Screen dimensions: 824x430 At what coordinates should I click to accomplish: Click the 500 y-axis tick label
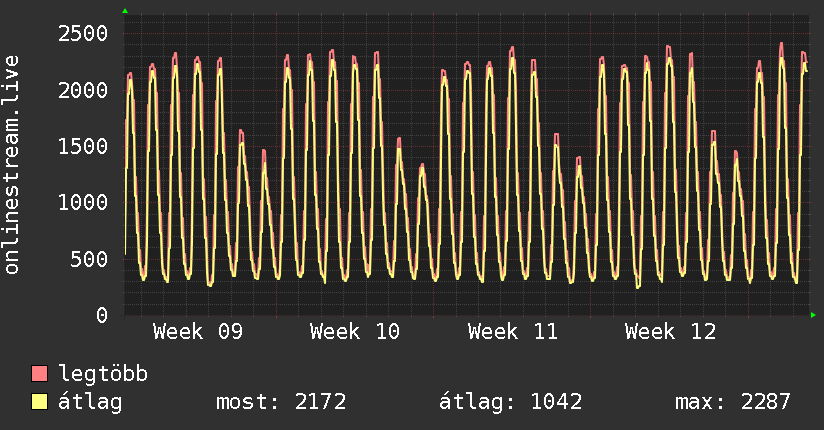pyautogui.click(x=88, y=259)
